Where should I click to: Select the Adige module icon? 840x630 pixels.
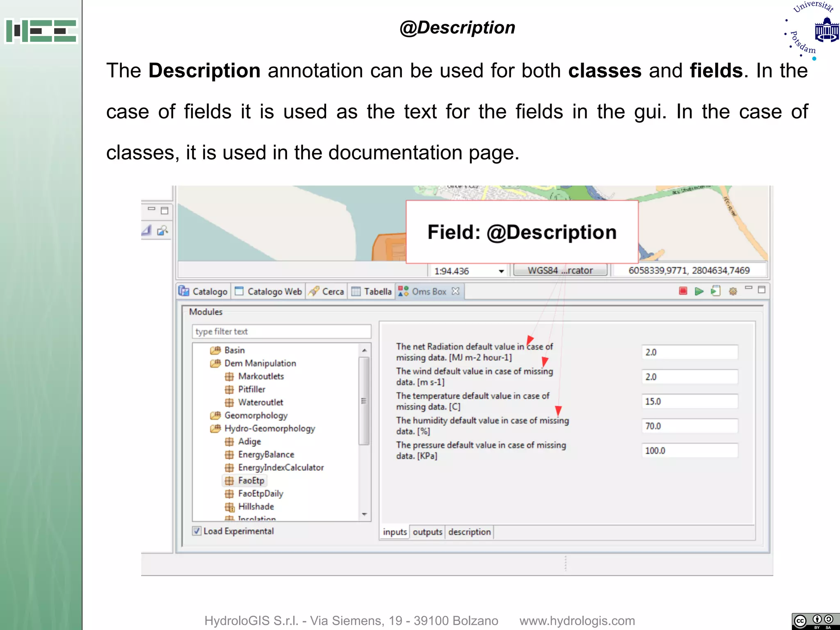click(229, 442)
